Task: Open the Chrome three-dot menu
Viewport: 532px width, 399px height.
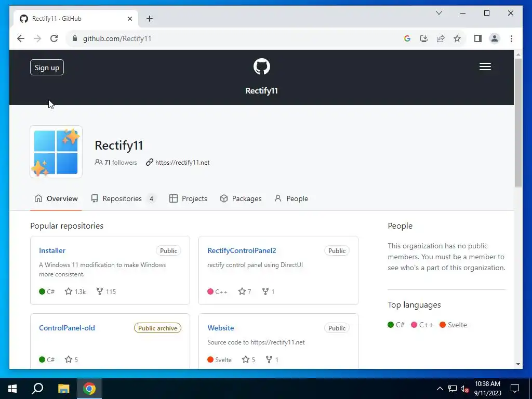Action: tap(511, 38)
